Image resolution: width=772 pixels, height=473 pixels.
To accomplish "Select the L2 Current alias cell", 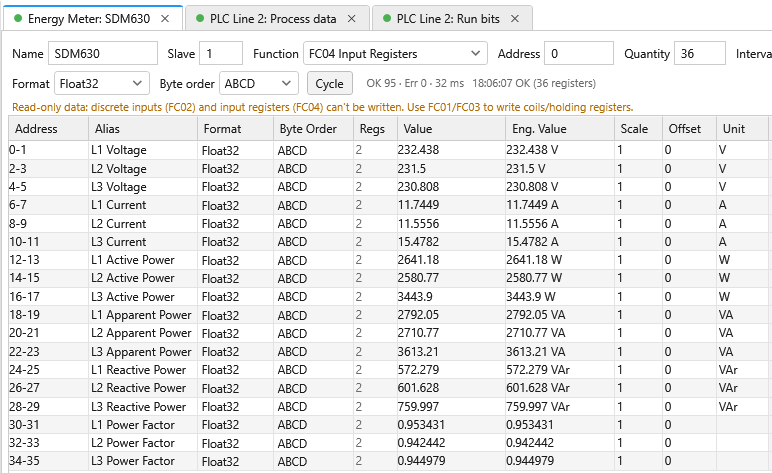I will click(143, 223).
